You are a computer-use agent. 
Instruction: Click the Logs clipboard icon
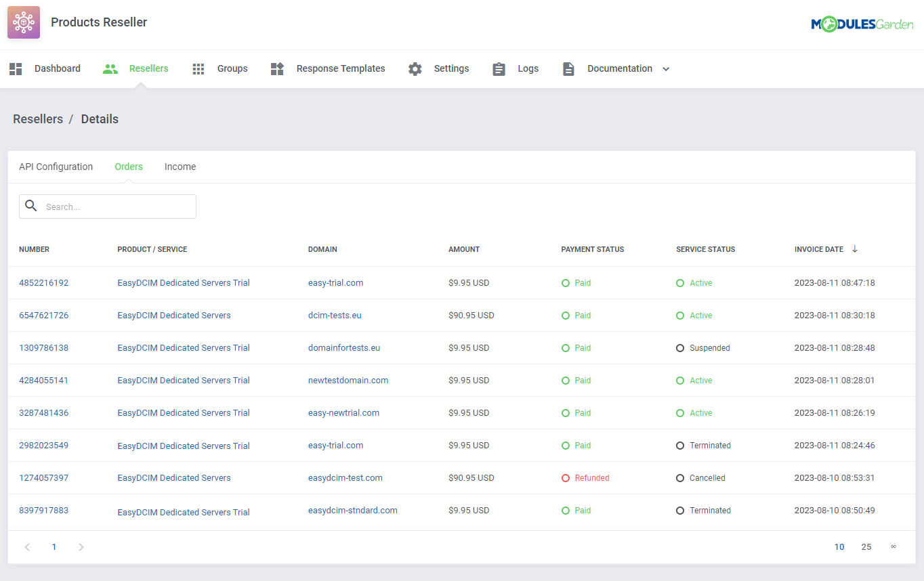[x=499, y=68]
